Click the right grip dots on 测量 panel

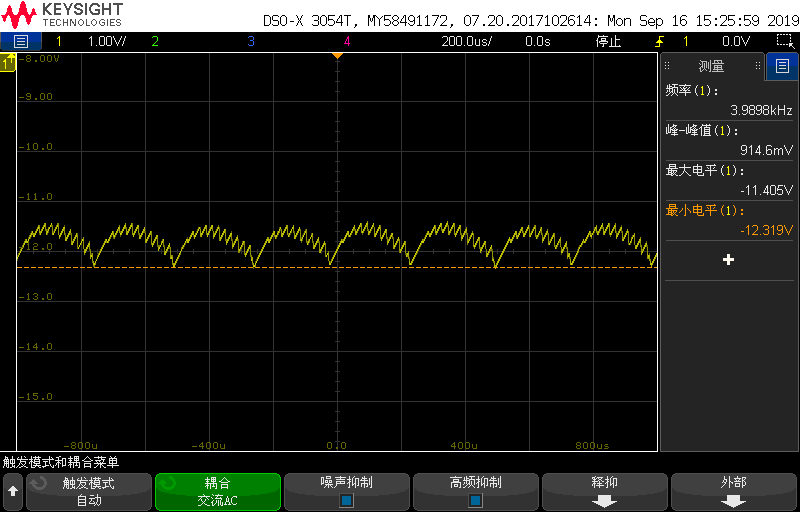pyautogui.click(x=758, y=66)
